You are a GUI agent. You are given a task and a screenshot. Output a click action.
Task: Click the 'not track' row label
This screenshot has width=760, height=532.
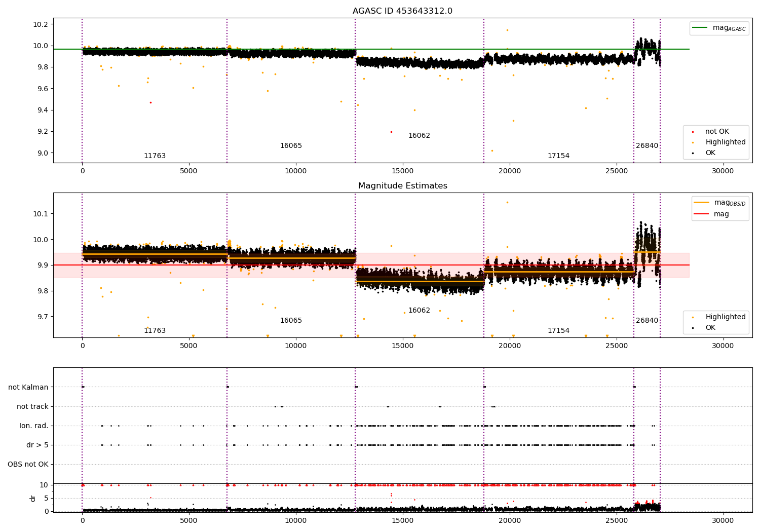pos(32,406)
